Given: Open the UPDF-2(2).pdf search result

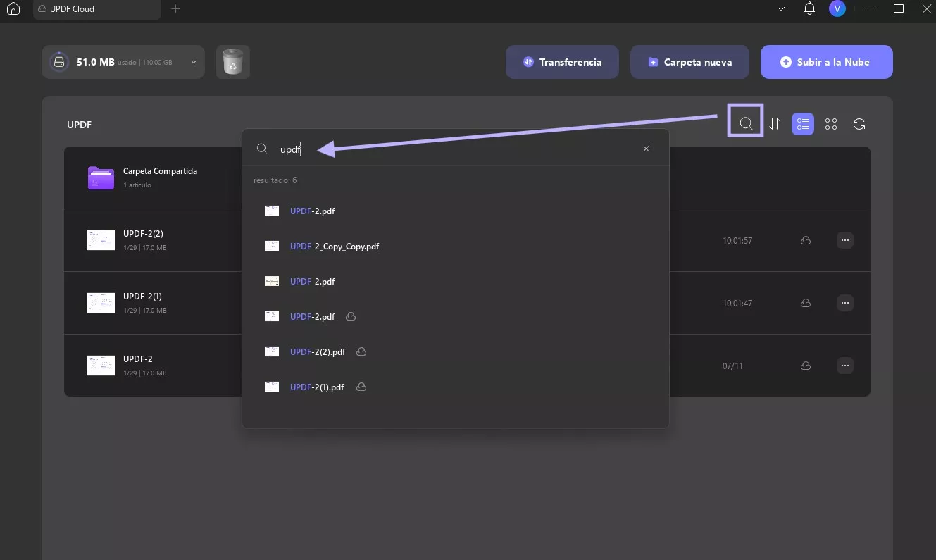Looking at the screenshot, I should click(x=455, y=351).
